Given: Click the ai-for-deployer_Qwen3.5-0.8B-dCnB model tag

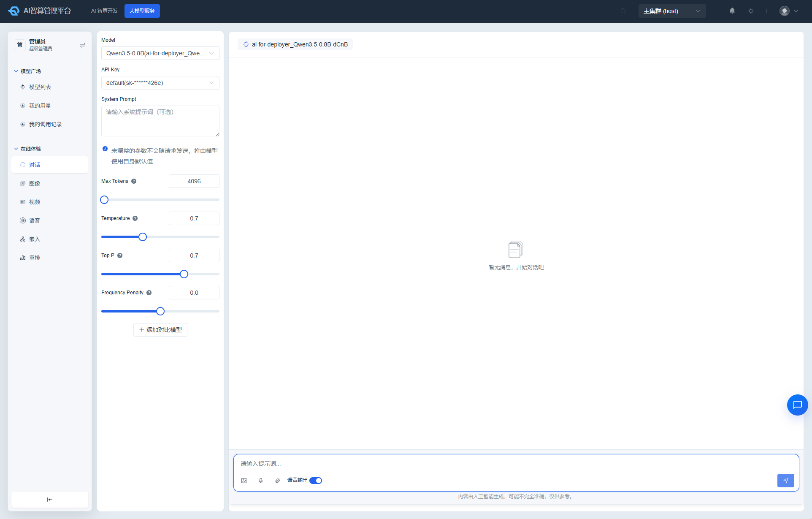Looking at the screenshot, I should click(295, 44).
